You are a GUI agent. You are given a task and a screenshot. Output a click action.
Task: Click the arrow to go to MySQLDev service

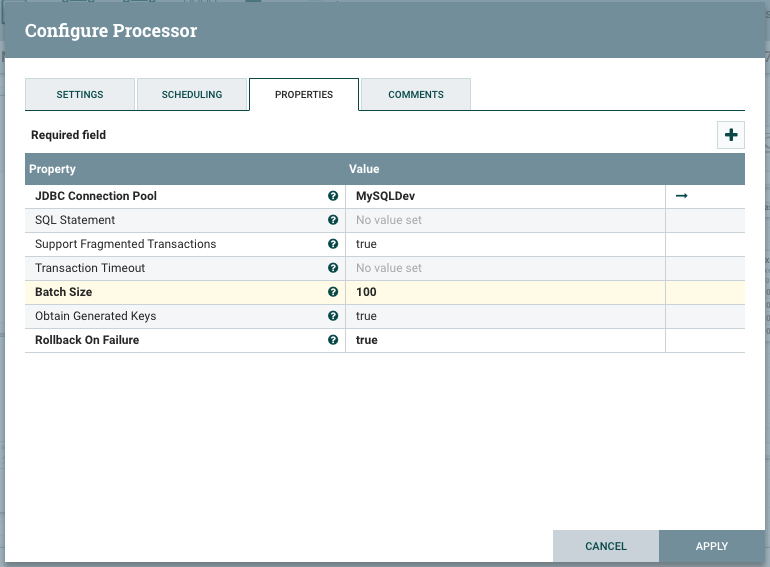pos(682,196)
